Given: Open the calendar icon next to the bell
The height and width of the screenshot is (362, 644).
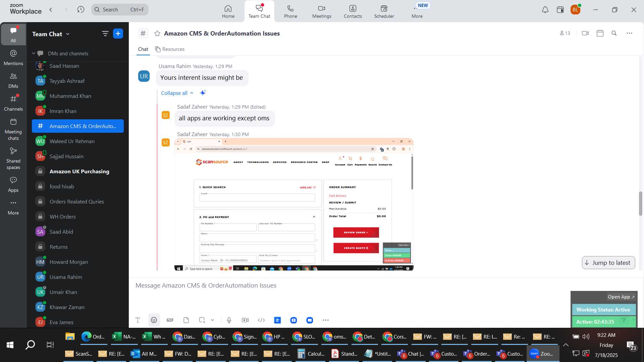Looking at the screenshot, I should [560, 10].
